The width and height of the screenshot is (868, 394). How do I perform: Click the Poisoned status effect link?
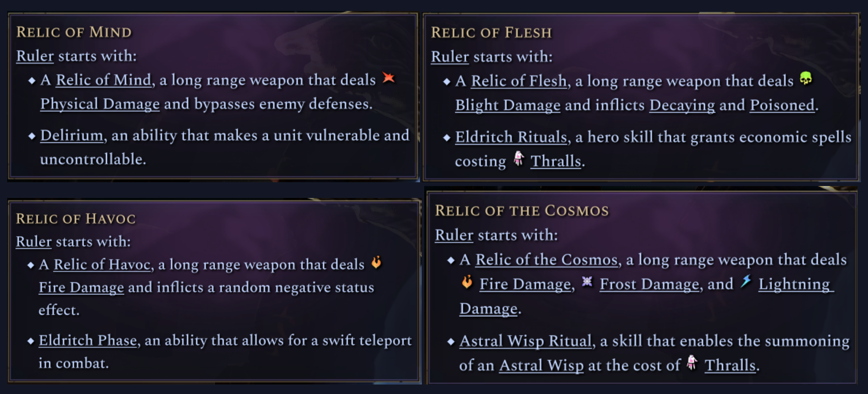coord(781,104)
